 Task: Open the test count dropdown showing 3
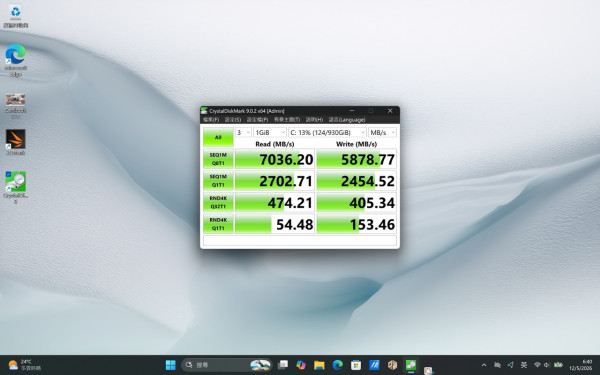[x=243, y=132]
